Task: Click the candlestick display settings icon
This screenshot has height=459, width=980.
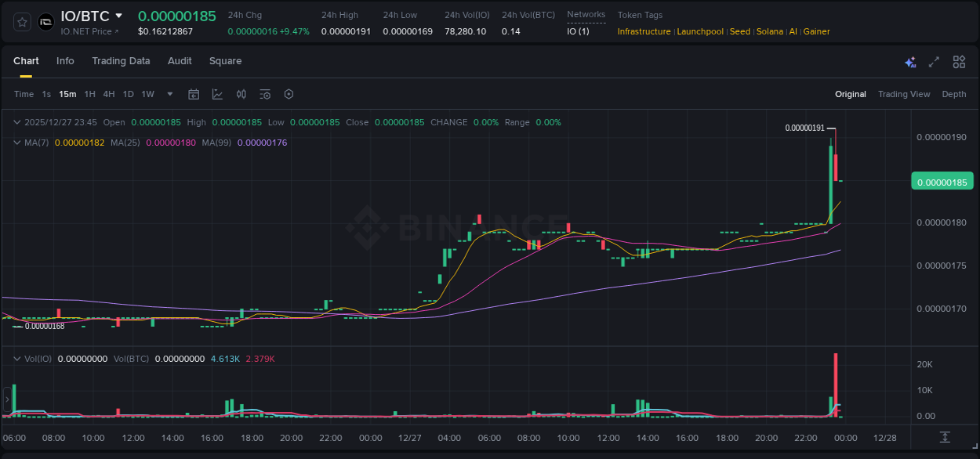Action: [x=241, y=94]
